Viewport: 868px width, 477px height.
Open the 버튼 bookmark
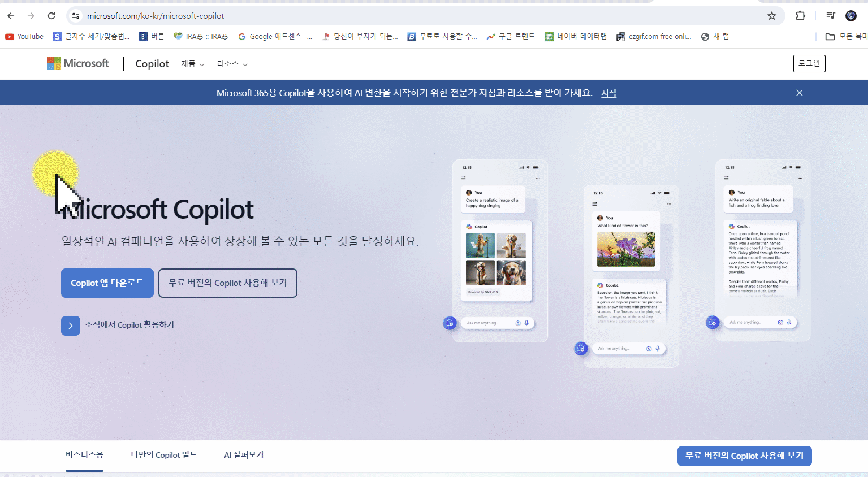point(152,37)
